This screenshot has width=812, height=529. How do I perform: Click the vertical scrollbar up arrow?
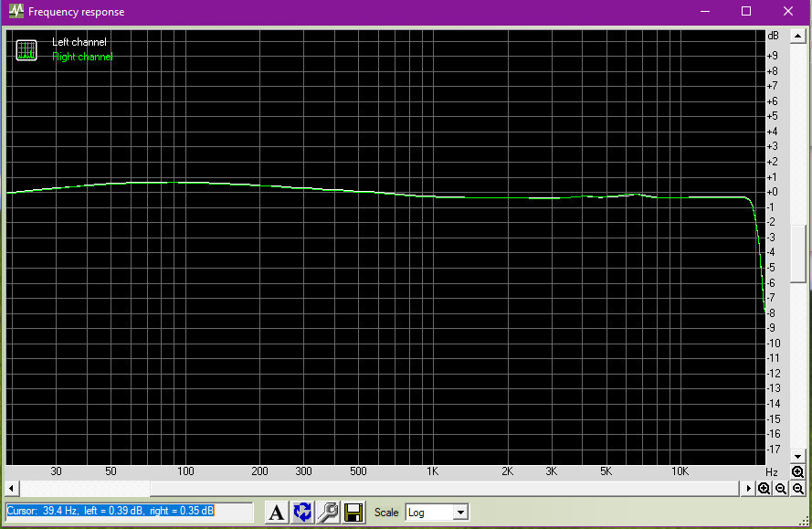click(798, 37)
